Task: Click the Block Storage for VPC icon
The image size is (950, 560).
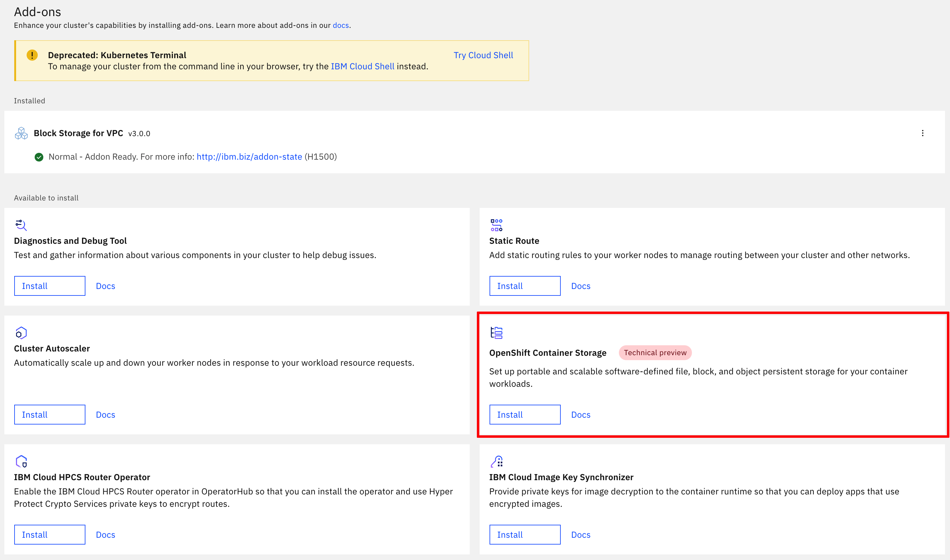Action: (x=21, y=133)
